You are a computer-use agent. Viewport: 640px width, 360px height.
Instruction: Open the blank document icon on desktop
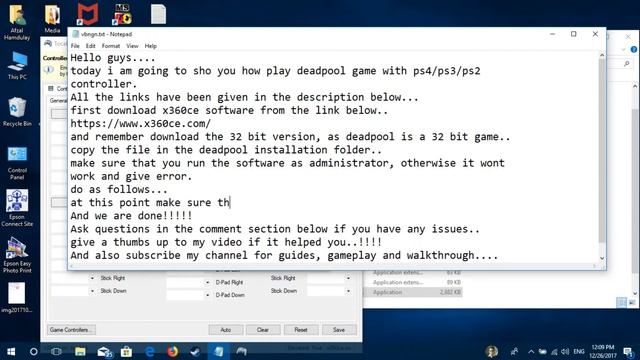click(x=158, y=15)
